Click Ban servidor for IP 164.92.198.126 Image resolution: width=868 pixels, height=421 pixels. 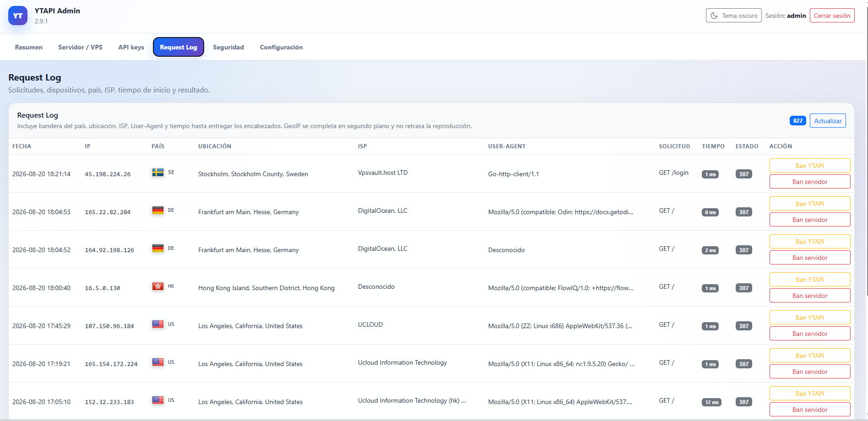tap(810, 258)
